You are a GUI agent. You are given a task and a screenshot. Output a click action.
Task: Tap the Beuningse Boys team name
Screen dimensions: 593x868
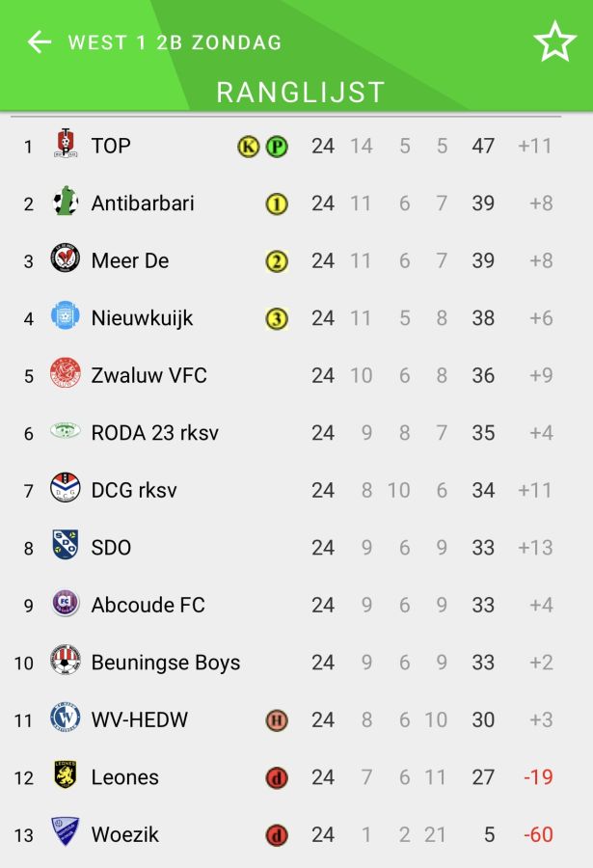pos(165,663)
